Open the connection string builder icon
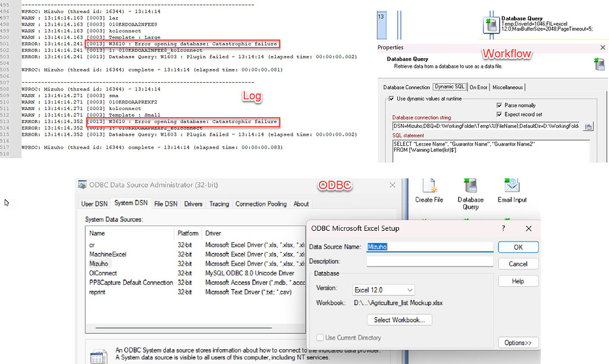Image resolution: width=609 pixels, height=364 pixels. click(x=588, y=125)
